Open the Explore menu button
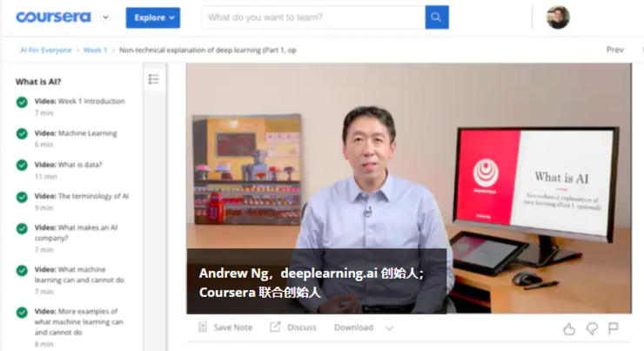The height and width of the screenshot is (351, 644). [153, 17]
